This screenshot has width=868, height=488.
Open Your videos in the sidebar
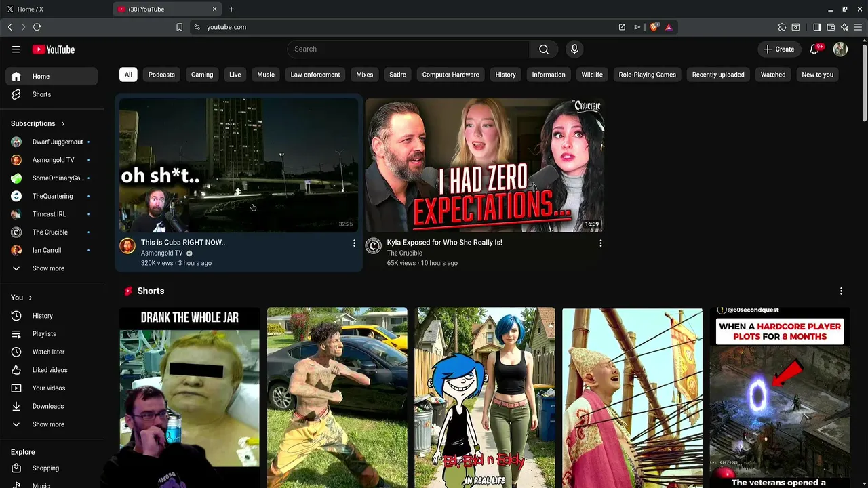click(x=52, y=388)
